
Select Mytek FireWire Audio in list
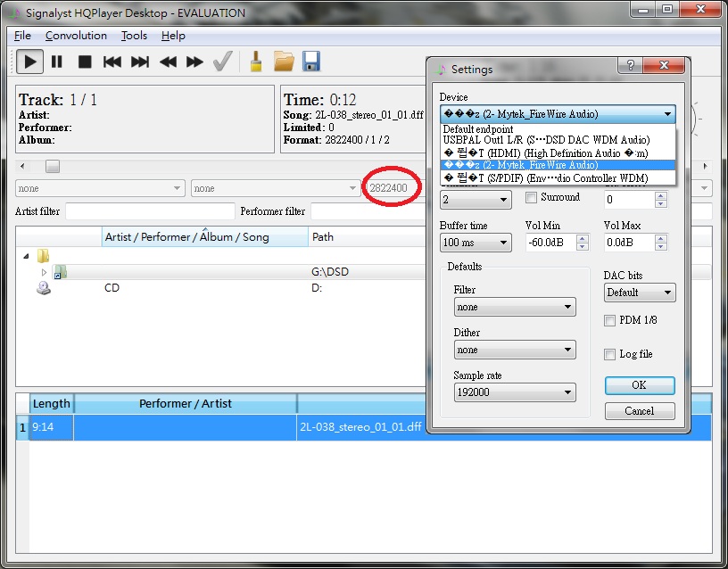[557, 165]
